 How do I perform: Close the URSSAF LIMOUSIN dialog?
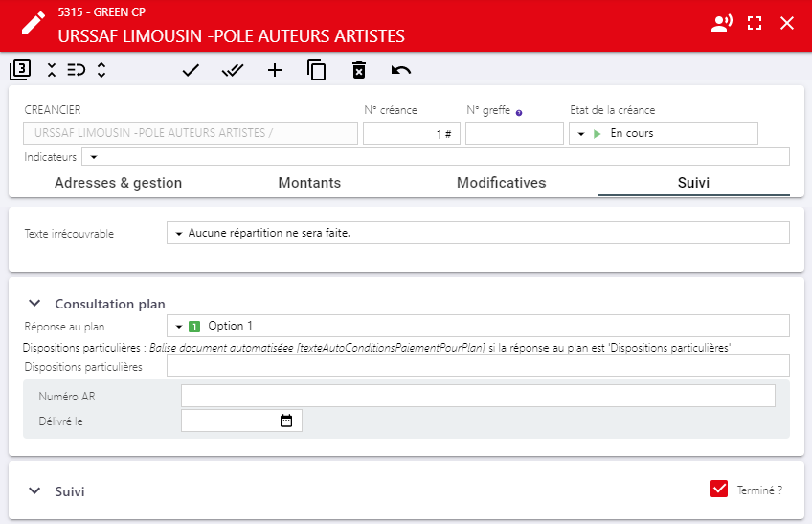click(x=787, y=23)
